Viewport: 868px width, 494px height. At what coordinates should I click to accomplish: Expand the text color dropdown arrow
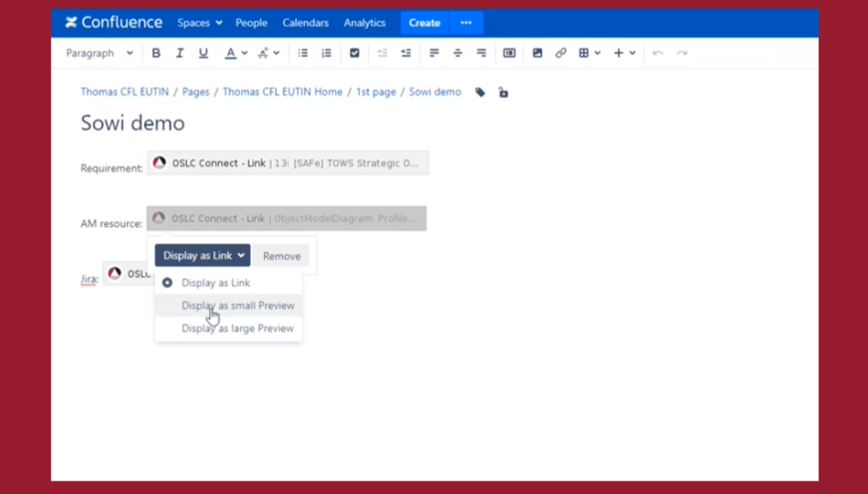tap(244, 53)
